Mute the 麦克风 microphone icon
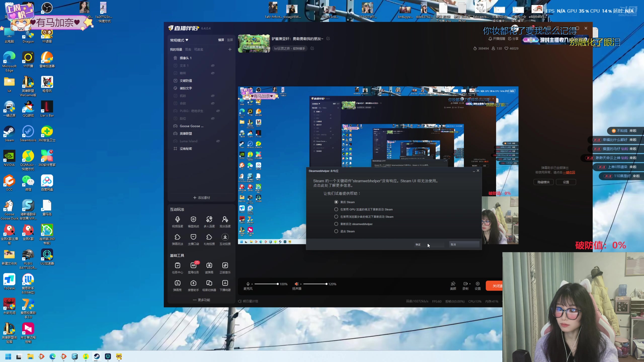 [x=248, y=284]
